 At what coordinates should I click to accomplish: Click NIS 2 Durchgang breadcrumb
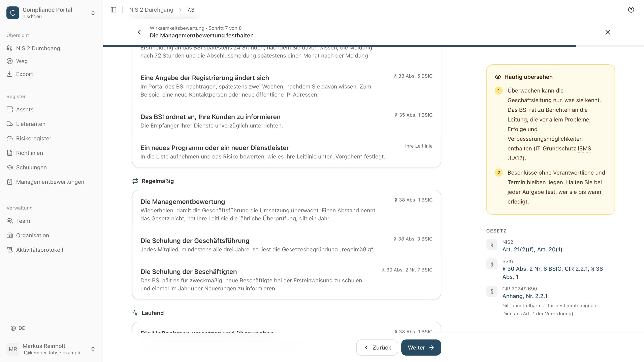[151, 10]
